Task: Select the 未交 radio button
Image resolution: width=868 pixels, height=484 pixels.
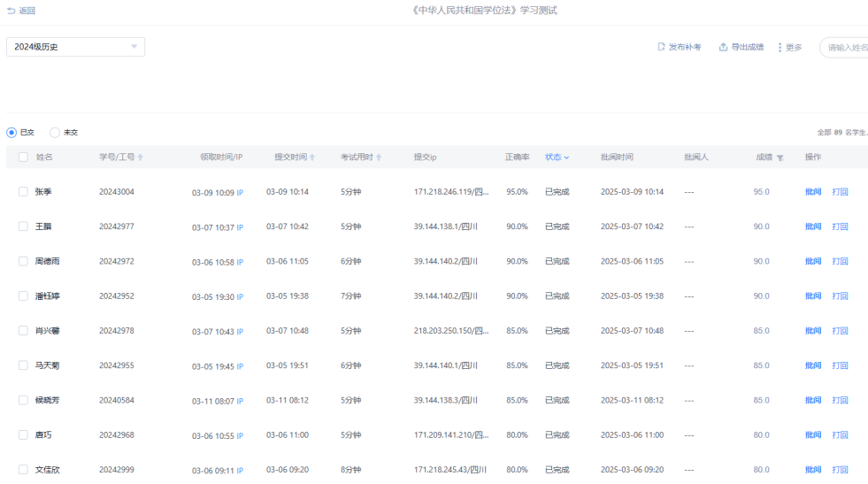Action: pos(55,132)
